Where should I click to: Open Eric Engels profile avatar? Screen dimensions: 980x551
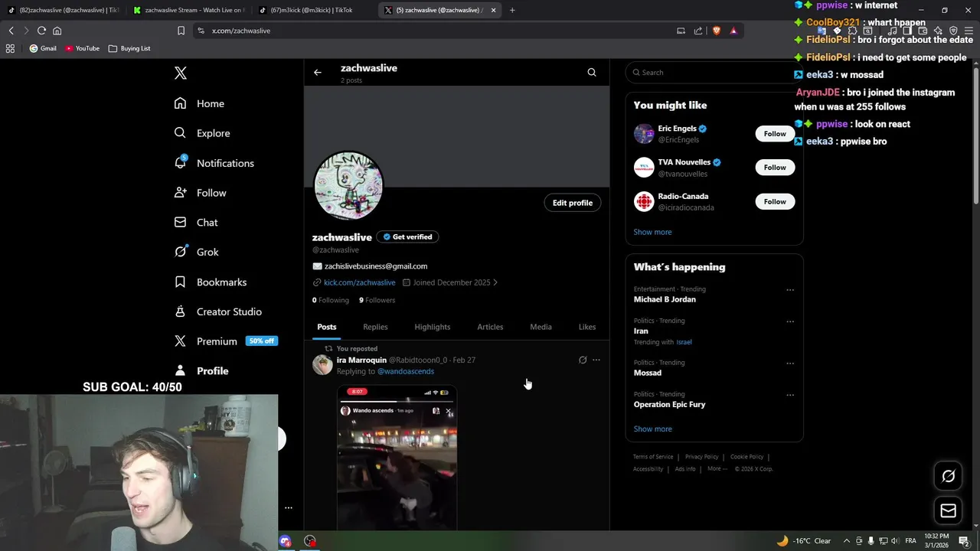644,134
